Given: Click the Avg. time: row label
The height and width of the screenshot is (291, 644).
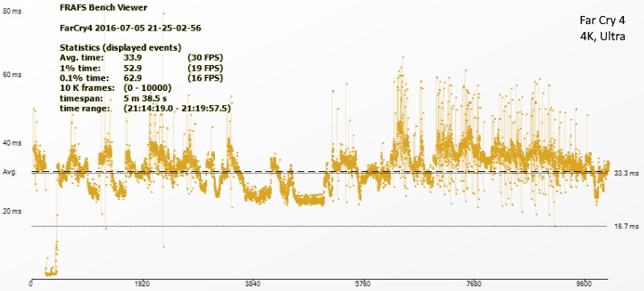Looking at the screenshot, I should 82,57.
